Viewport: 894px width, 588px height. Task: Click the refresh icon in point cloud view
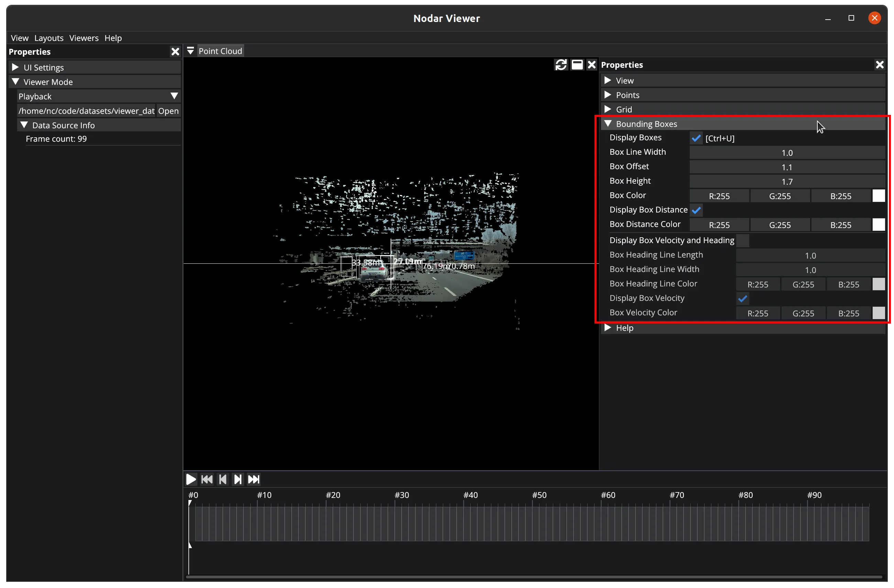click(x=561, y=65)
